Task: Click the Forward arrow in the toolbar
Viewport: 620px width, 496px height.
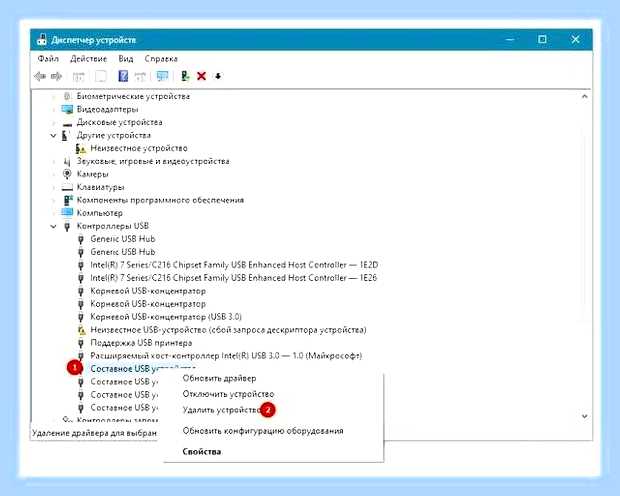Action: click(57, 76)
